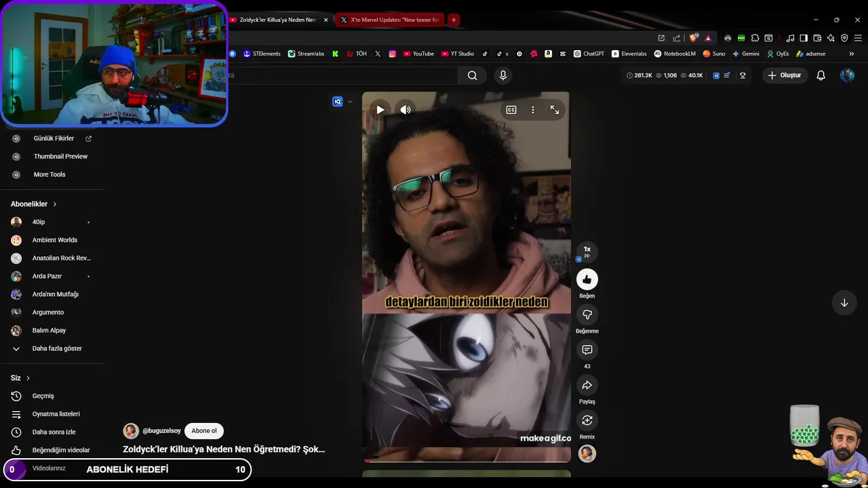Open Daha sonra izle
This screenshot has height=488, width=868.
(x=52, y=432)
